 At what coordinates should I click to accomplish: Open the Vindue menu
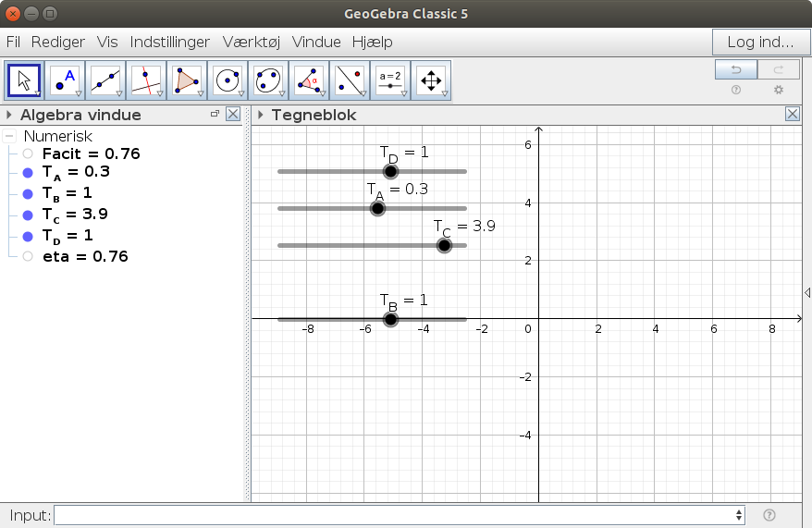(x=316, y=42)
